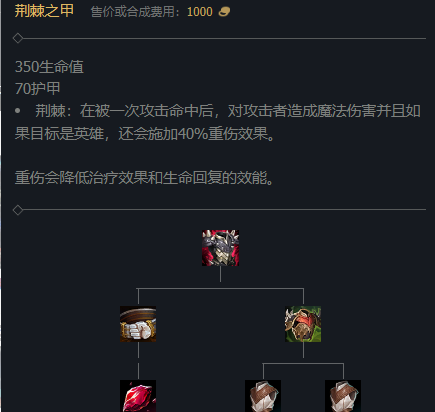Click the gold coin icon beside 1000
The image size is (435, 412).
coord(224,12)
